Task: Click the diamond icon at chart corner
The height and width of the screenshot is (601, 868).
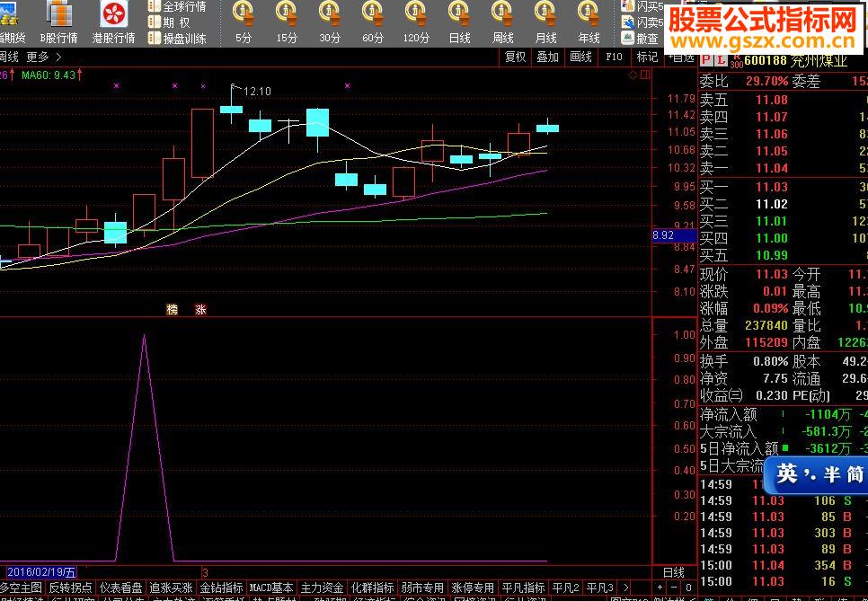Action: pos(633,75)
